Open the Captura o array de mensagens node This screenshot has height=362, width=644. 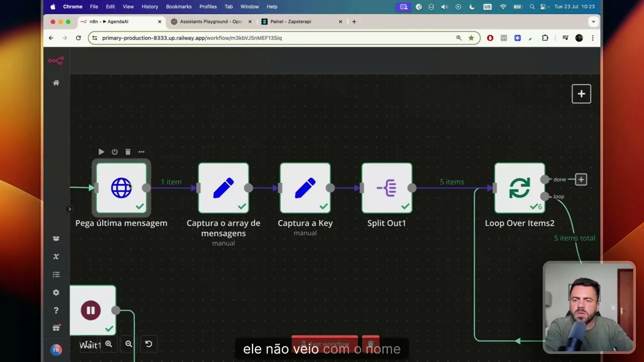[223, 188]
